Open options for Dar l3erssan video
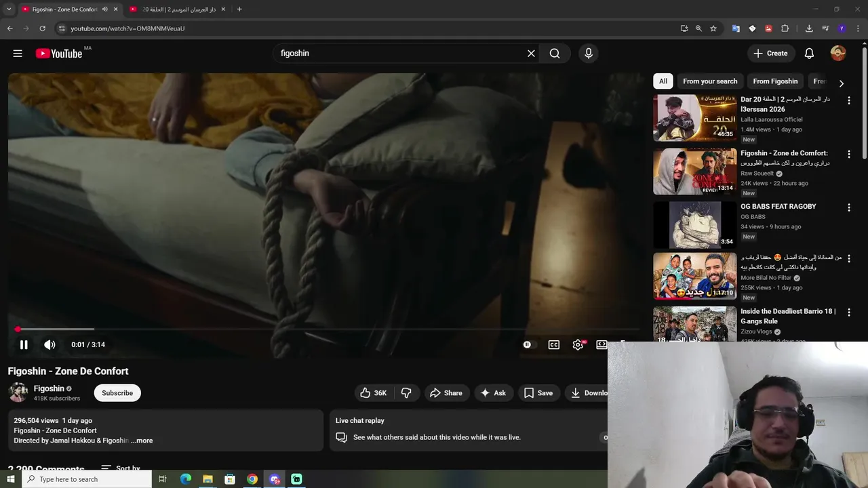The image size is (868, 488). (x=848, y=100)
